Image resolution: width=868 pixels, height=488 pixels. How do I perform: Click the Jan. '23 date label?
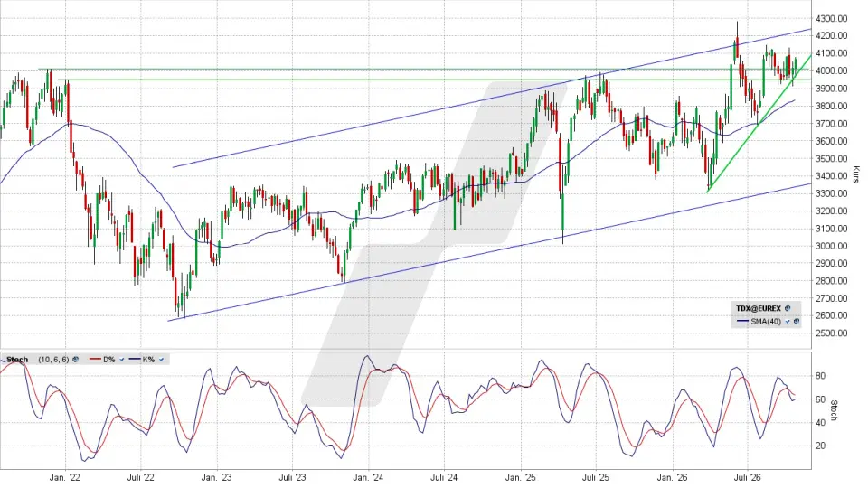tap(216, 477)
